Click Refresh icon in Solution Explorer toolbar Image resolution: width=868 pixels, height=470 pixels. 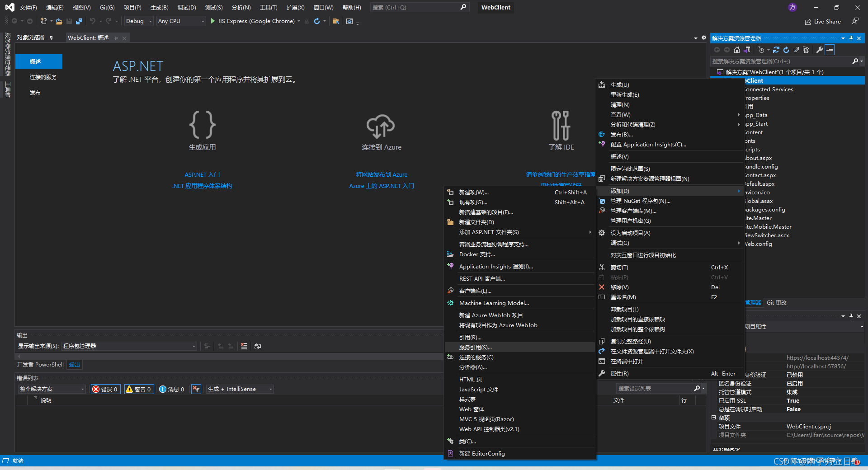(786, 50)
